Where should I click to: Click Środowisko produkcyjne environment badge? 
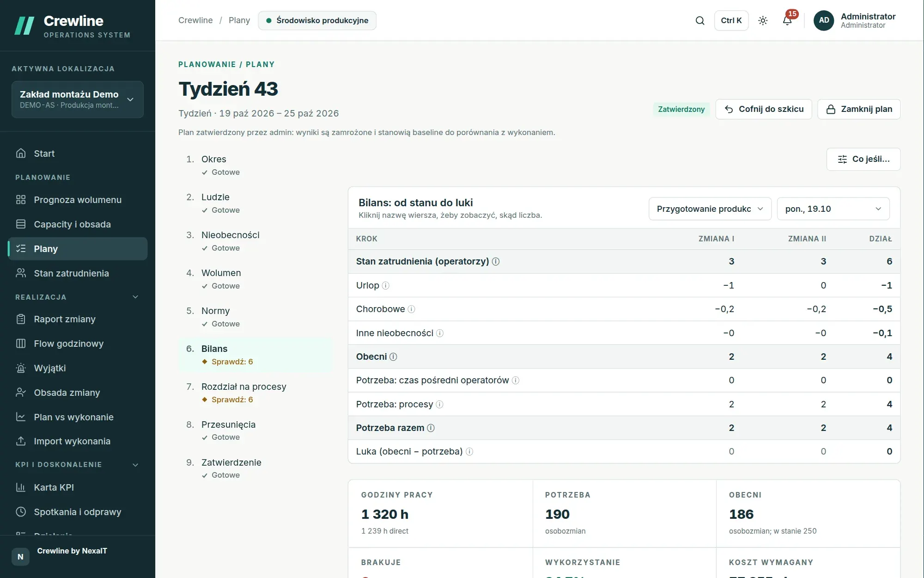pos(317,20)
